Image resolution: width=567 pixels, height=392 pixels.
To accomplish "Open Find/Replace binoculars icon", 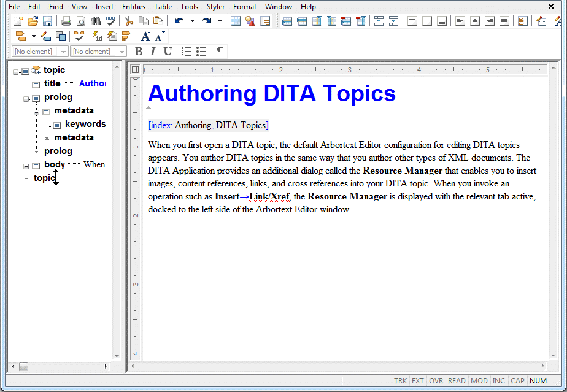I will coord(96,21).
